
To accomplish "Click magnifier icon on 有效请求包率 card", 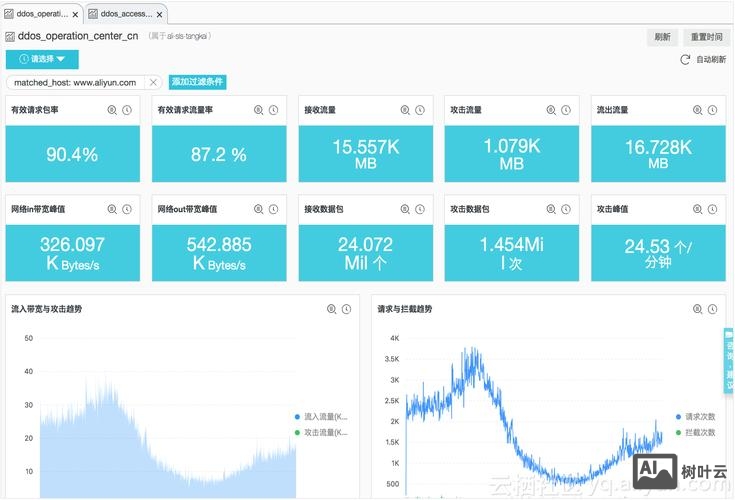I will coord(112,110).
